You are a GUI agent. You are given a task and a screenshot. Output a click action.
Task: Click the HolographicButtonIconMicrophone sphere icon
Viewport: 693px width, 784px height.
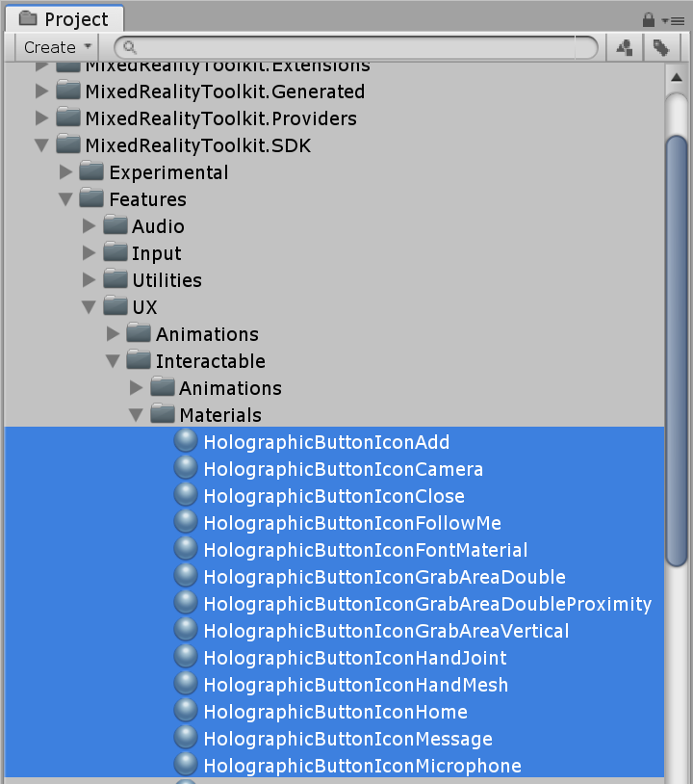click(186, 766)
